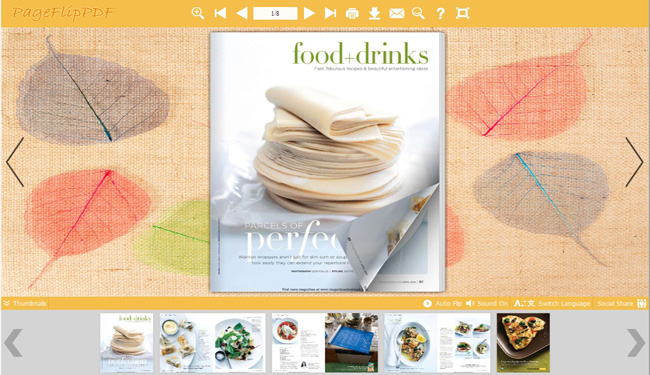650x375 pixels.
Task: Select the heart-shaped pizza thumbnail
Action: coord(523,342)
